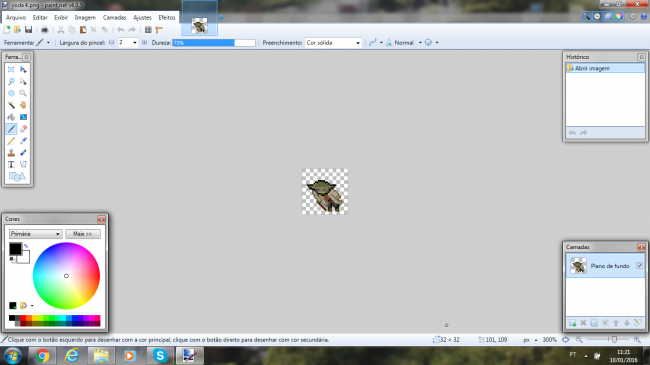
Task: Open the Preenchimento Cor sólida dropdown
Action: pos(333,43)
